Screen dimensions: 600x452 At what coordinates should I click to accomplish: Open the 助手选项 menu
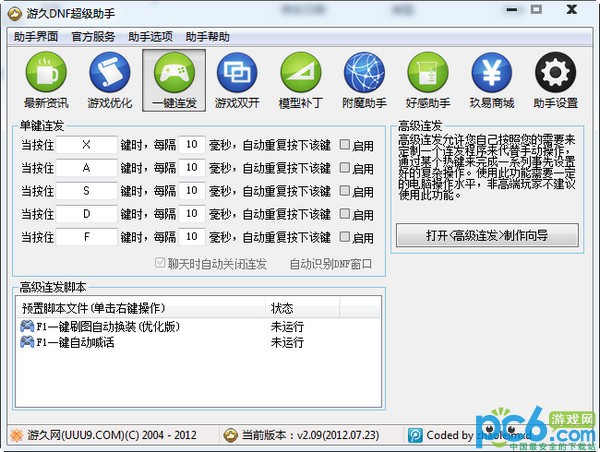[x=150, y=37]
